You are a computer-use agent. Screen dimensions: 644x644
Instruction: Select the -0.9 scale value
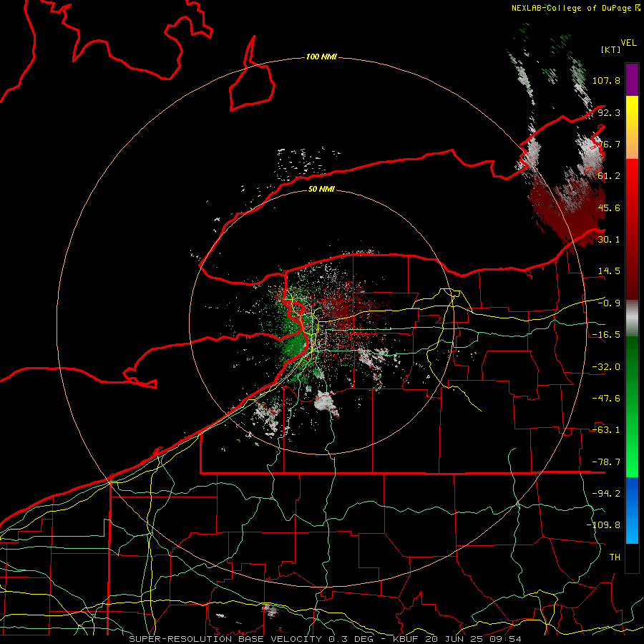point(609,303)
